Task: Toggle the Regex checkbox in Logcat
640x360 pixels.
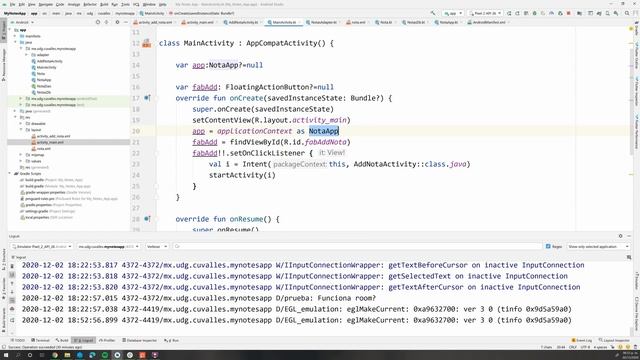Action: click(x=548, y=247)
